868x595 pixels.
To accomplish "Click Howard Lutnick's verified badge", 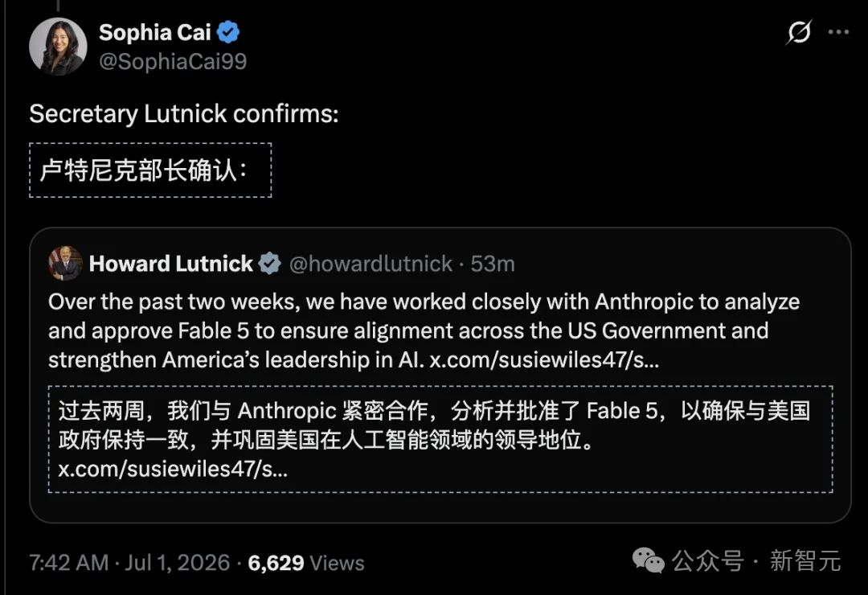I will pyautogui.click(x=269, y=263).
